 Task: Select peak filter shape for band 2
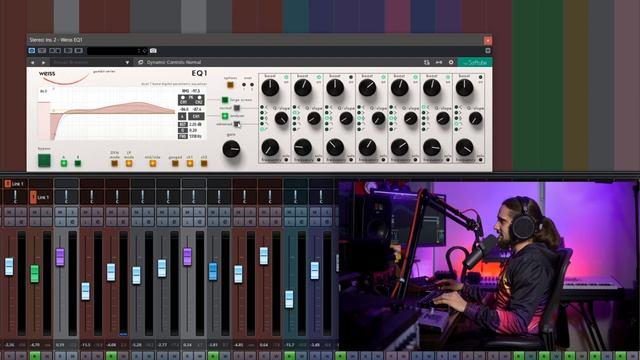[x=295, y=118]
